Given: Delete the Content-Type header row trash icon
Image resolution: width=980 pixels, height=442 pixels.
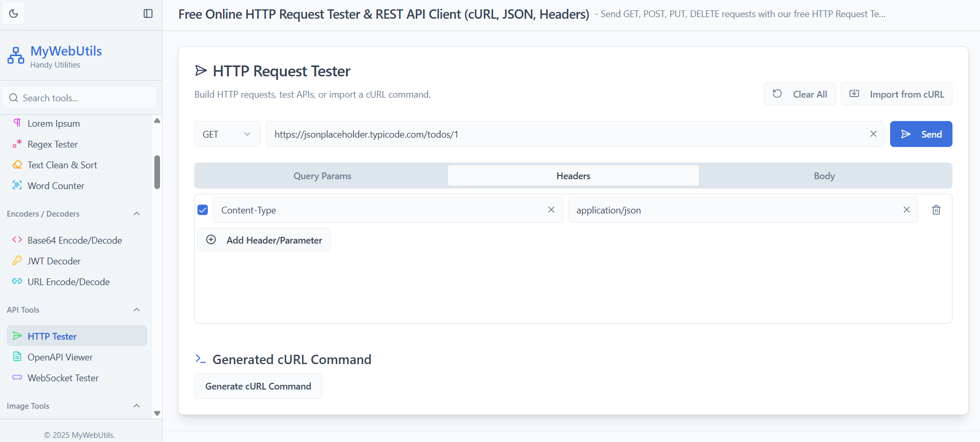Looking at the screenshot, I should click(x=936, y=210).
